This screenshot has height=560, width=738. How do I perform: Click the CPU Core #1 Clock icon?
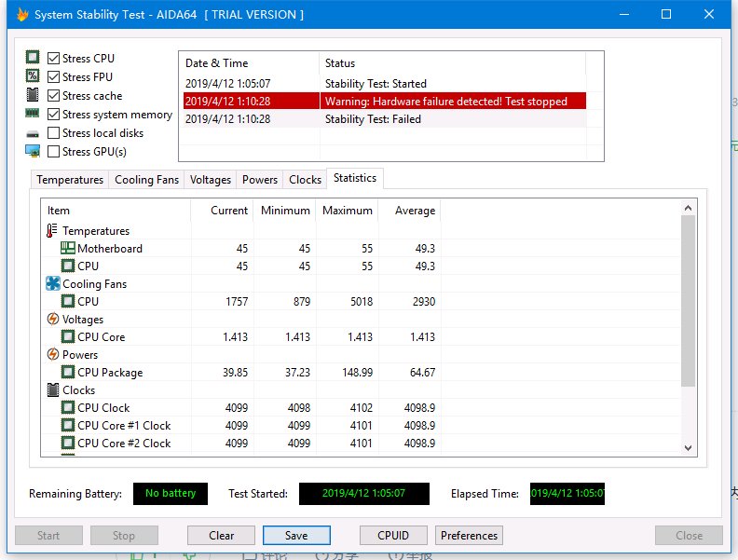pyautogui.click(x=68, y=425)
